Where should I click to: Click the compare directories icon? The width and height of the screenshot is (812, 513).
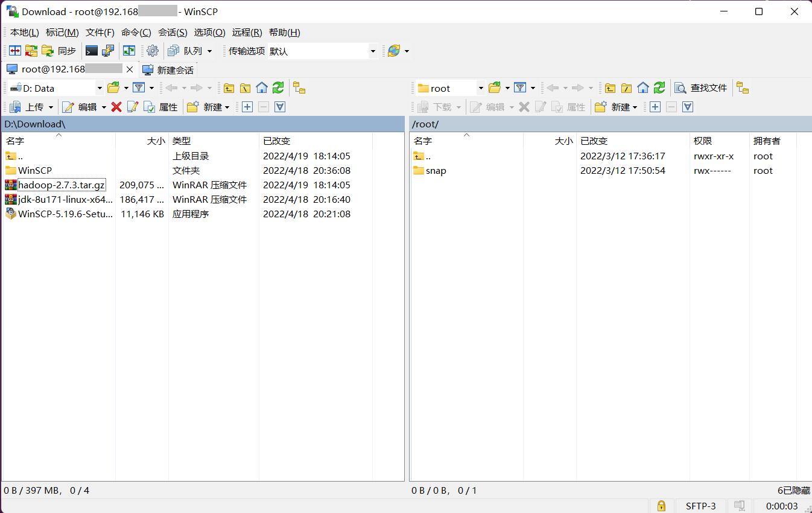[x=15, y=51]
